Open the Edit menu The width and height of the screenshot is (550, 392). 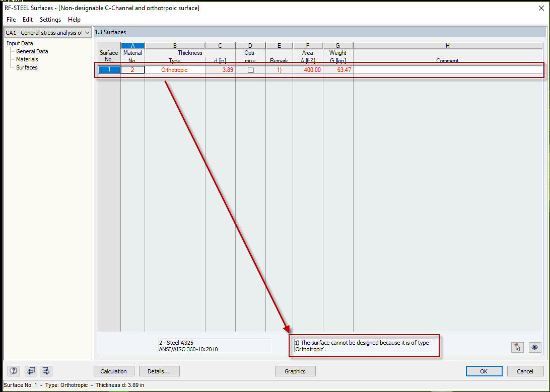27,20
